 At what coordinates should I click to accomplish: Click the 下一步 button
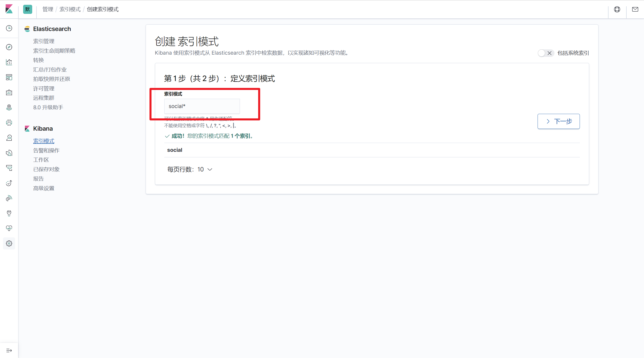[558, 121]
